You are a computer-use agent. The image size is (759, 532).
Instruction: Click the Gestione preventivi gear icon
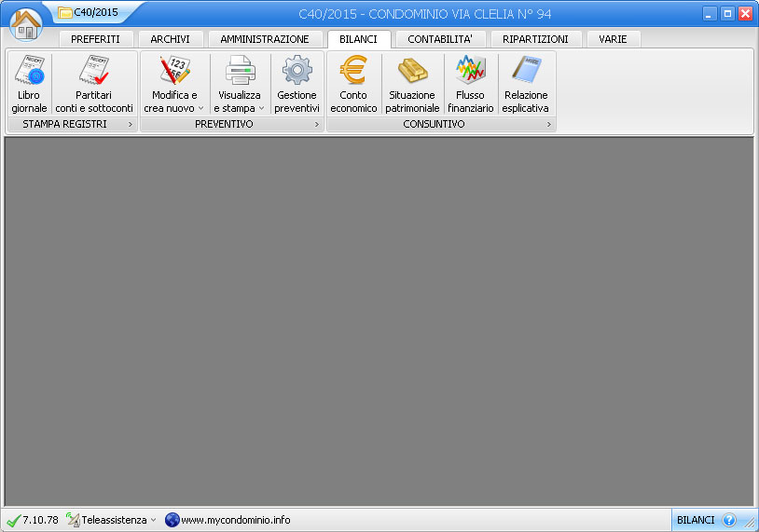tap(297, 84)
